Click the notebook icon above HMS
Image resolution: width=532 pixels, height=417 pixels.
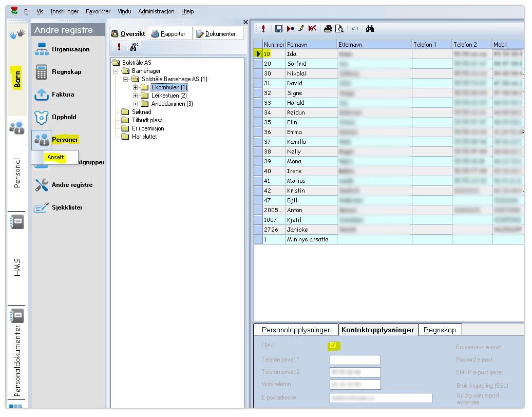16,222
